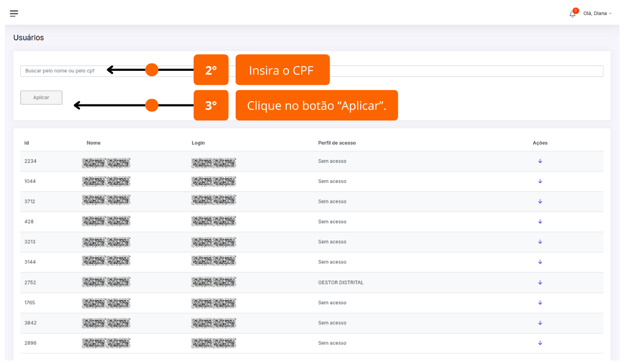This screenshot has height=364, width=627.
Task: Click the blurred name in row 2752
Action: pyautogui.click(x=106, y=282)
